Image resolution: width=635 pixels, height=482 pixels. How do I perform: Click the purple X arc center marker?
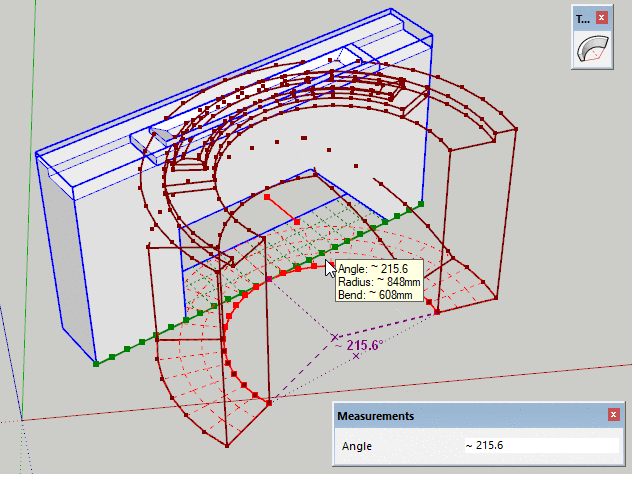pos(335,337)
